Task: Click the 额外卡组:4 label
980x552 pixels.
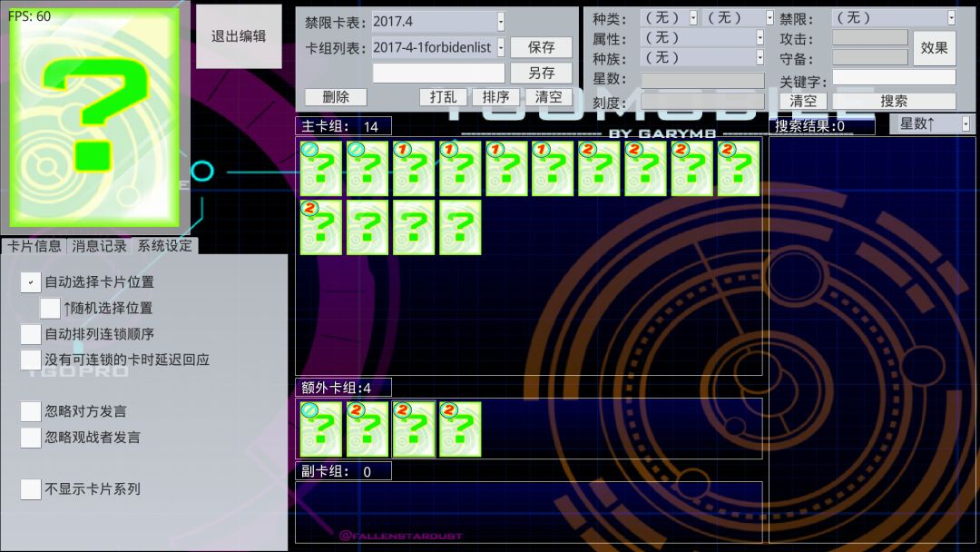Action: point(344,388)
